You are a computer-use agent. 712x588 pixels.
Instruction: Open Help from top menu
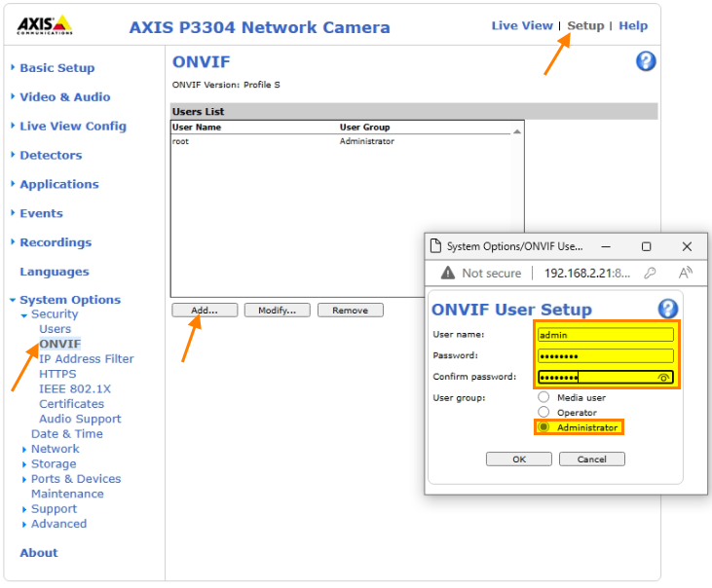click(633, 25)
